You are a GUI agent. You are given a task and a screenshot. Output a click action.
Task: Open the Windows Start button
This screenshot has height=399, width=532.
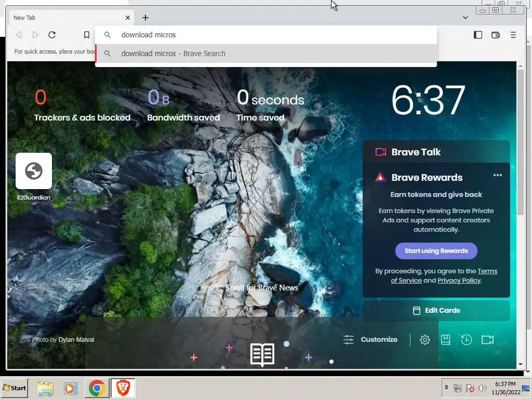click(x=14, y=388)
